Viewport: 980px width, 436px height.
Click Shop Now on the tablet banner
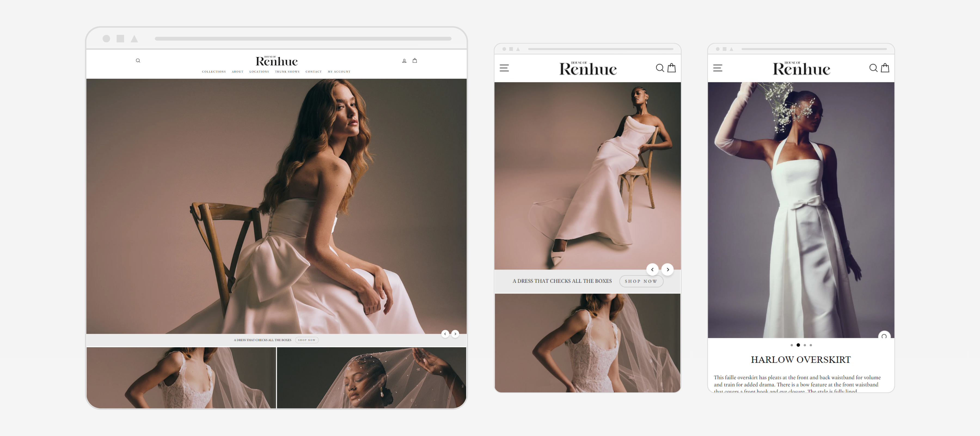coord(641,281)
